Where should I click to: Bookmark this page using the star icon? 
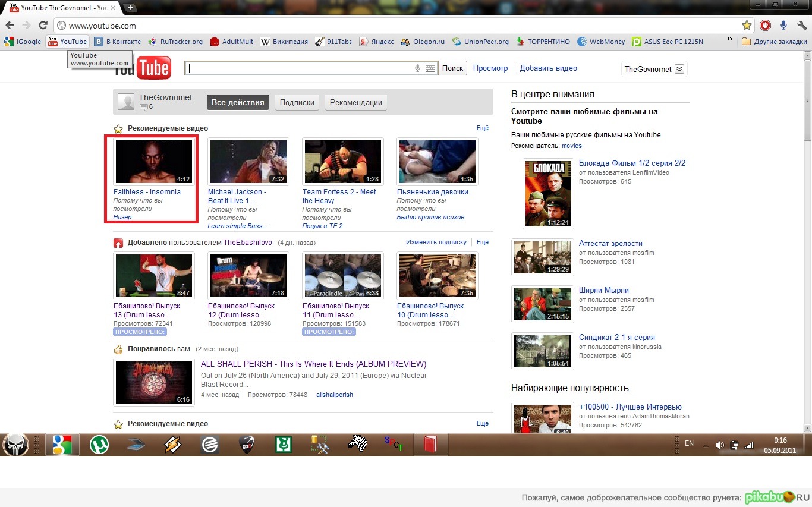coord(747,25)
